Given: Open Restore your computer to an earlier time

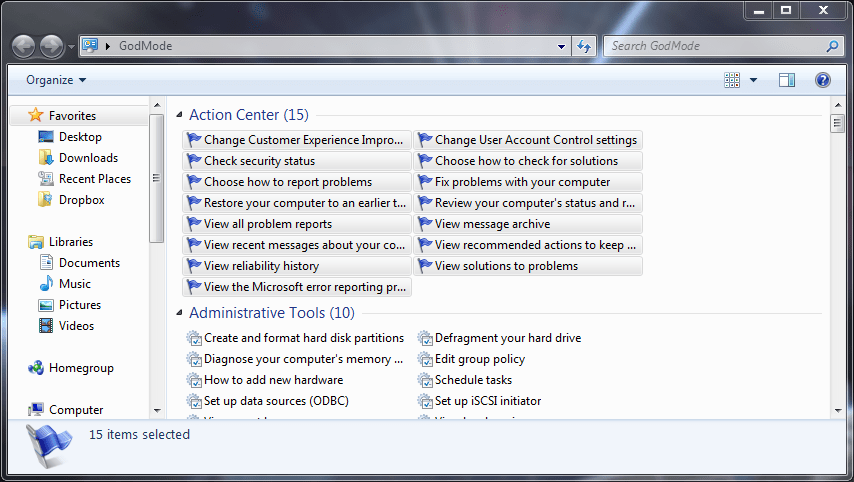Looking at the screenshot, I should (x=297, y=203).
